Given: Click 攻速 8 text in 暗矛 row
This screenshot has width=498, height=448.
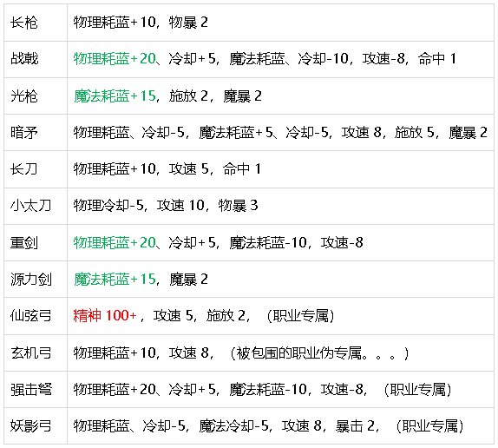Looking at the screenshot, I should (361, 132).
